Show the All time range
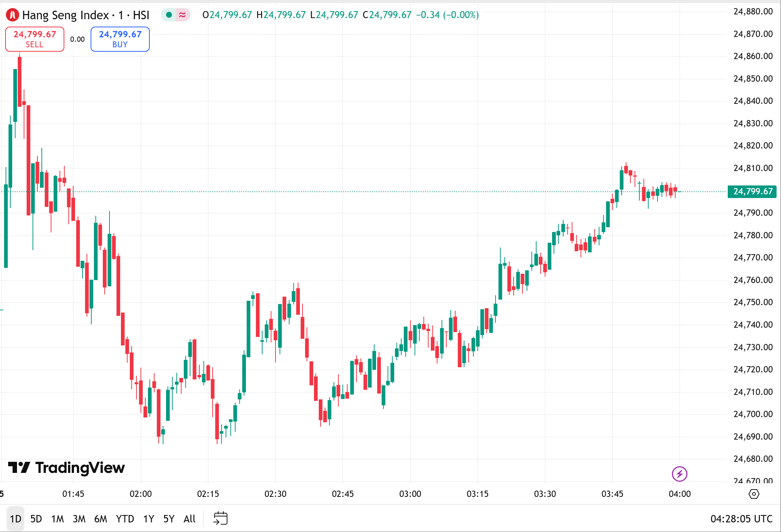Screen dimensions: 781x532 pos(189,519)
